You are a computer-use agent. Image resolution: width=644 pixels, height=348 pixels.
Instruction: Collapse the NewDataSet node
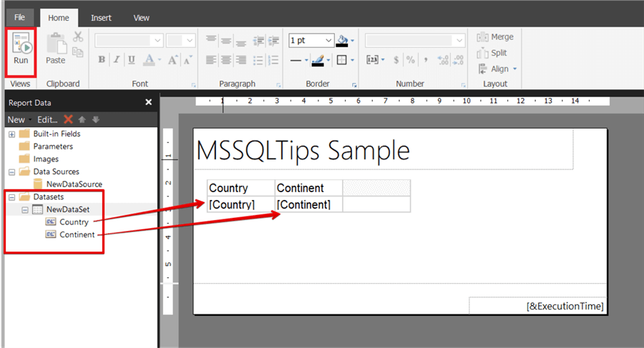[25, 209]
